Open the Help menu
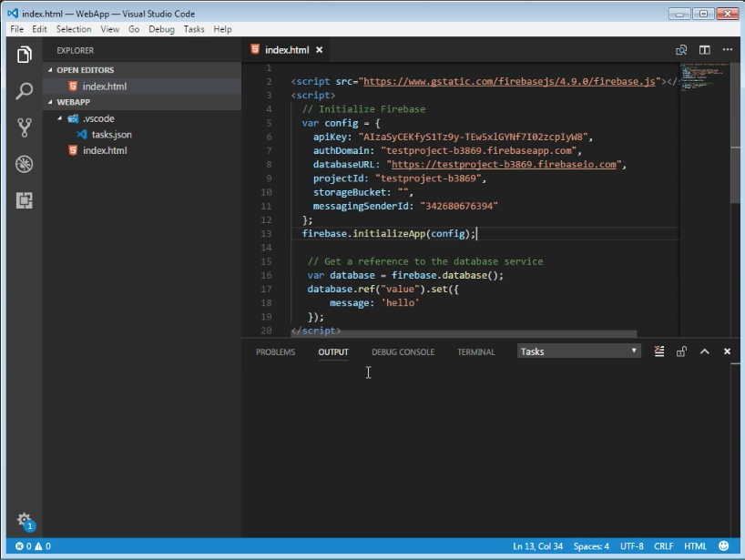The height and width of the screenshot is (560, 745). click(222, 29)
